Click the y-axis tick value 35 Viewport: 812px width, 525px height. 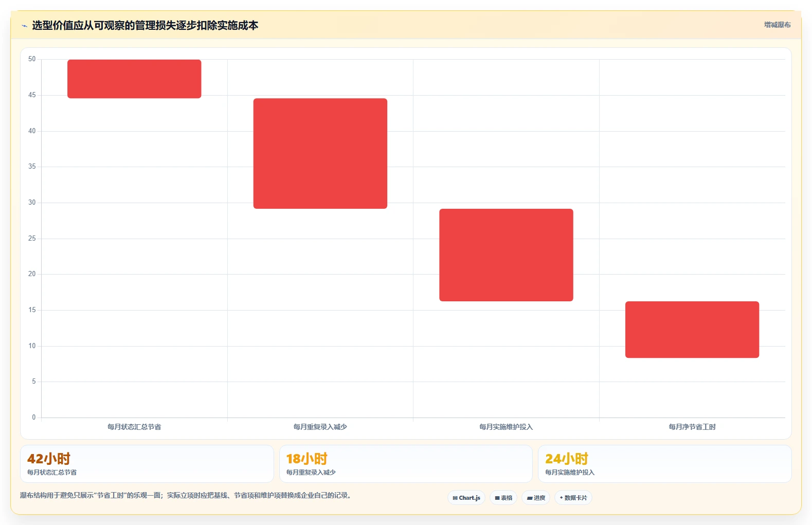32,167
